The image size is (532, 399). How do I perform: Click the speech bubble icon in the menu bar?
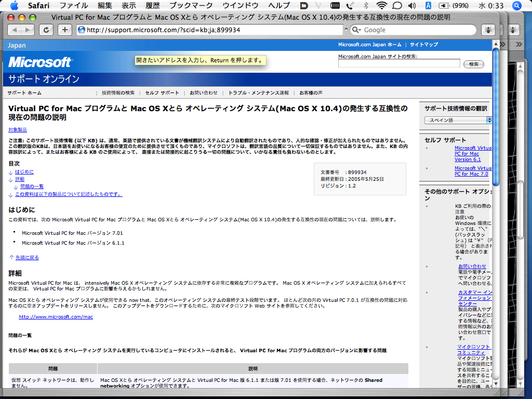point(397,5)
